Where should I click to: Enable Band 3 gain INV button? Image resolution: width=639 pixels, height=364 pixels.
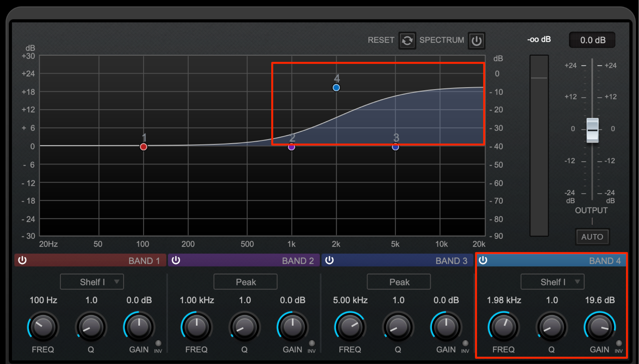point(465,343)
